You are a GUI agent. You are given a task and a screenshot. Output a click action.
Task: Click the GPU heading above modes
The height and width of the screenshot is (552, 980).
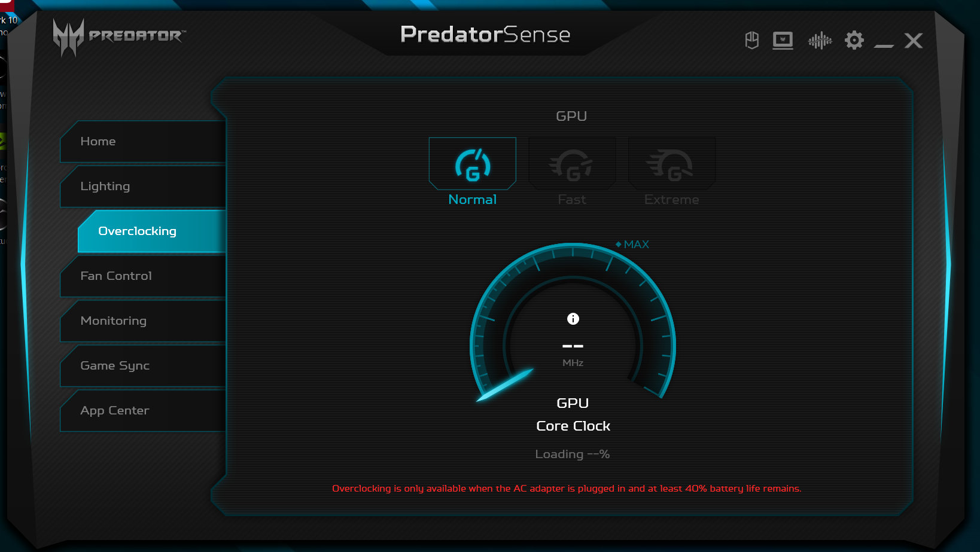pos(571,116)
